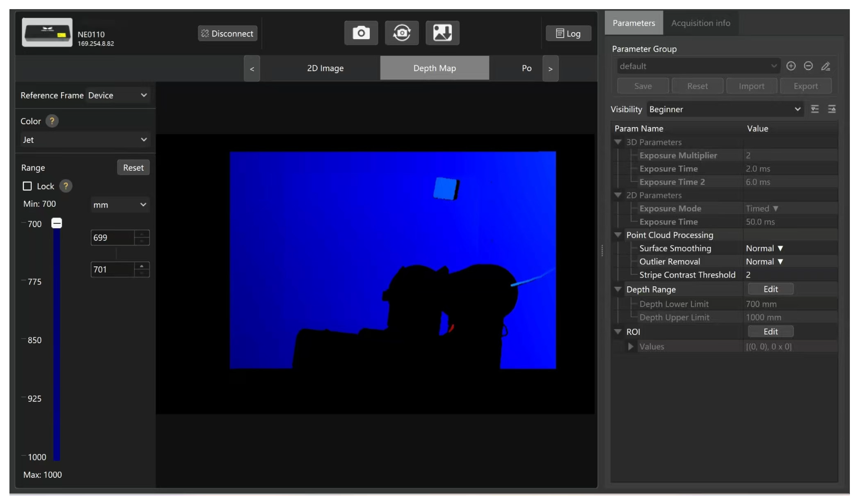The height and width of the screenshot is (504, 859).
Task: Click the Disconnect button
Action: point(227,33)
